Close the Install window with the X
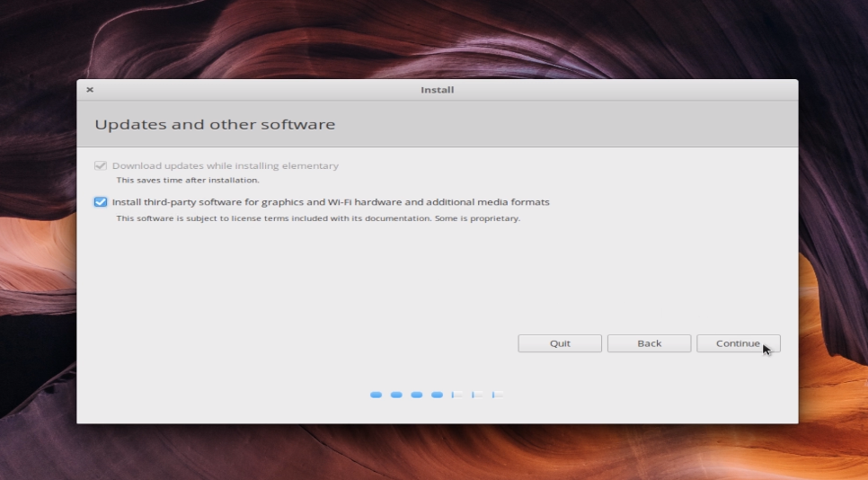 point(90,89)
